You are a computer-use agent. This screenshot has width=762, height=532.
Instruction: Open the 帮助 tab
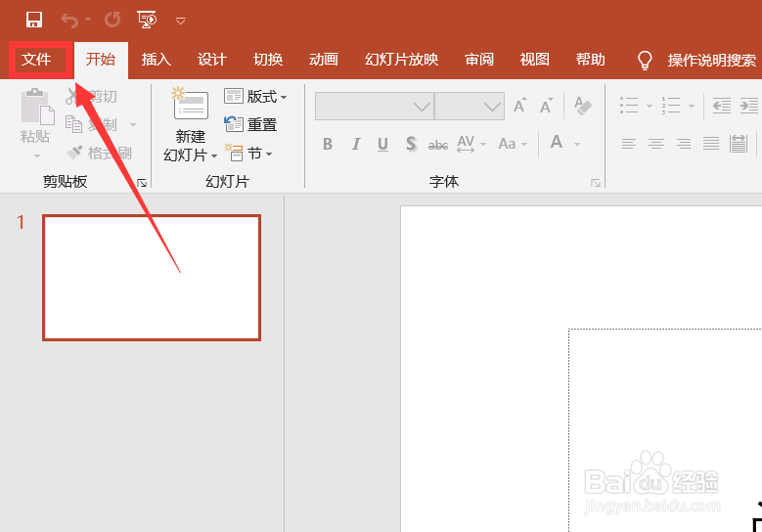tap(591, 60)
